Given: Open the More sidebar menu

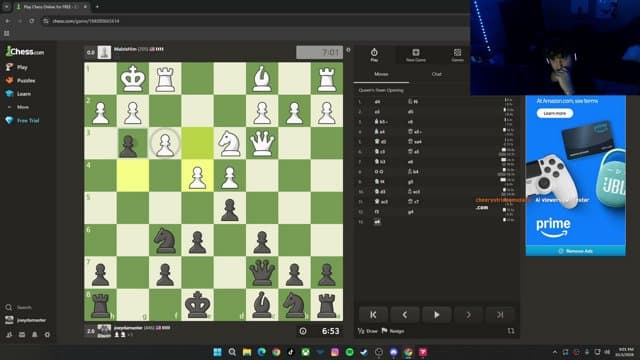Looking at the screenshot, I should pos(18,107).
